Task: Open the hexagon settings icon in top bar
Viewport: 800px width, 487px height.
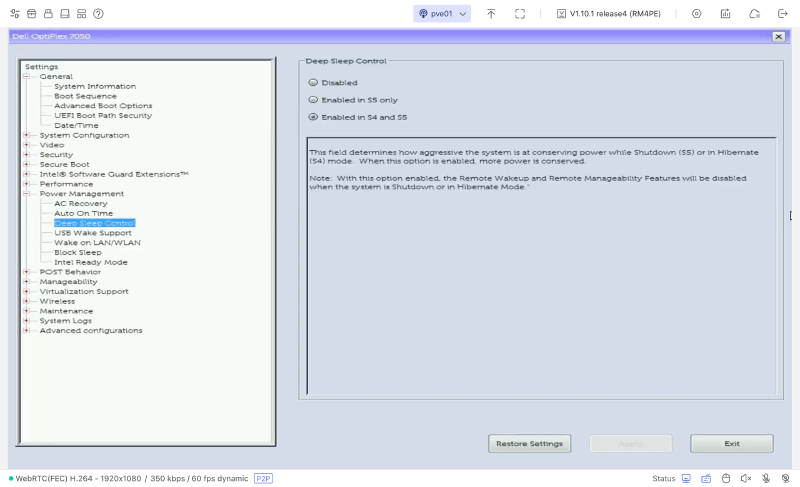Action: (x=696, y=14)
